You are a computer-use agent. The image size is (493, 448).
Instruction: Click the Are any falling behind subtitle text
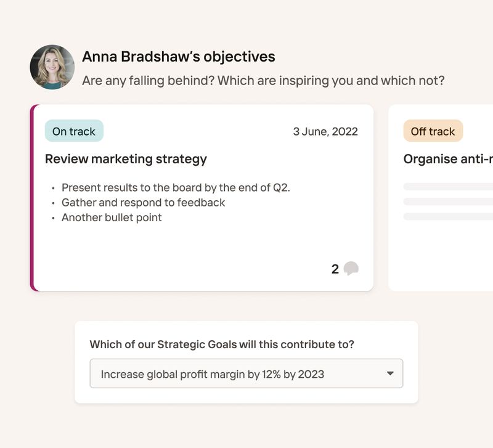(263, 81)
